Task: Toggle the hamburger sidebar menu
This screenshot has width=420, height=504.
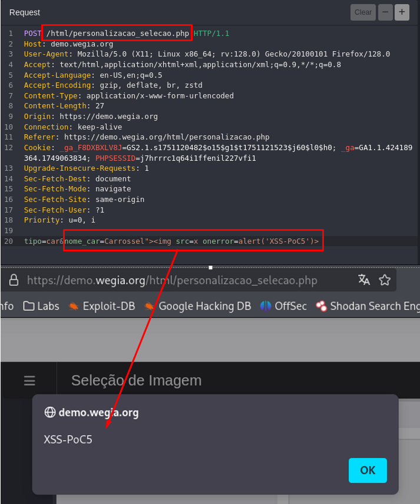Action: pos(29,380)
